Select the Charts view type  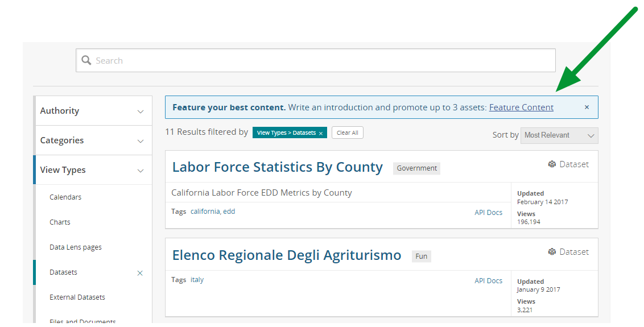[60, 222]
